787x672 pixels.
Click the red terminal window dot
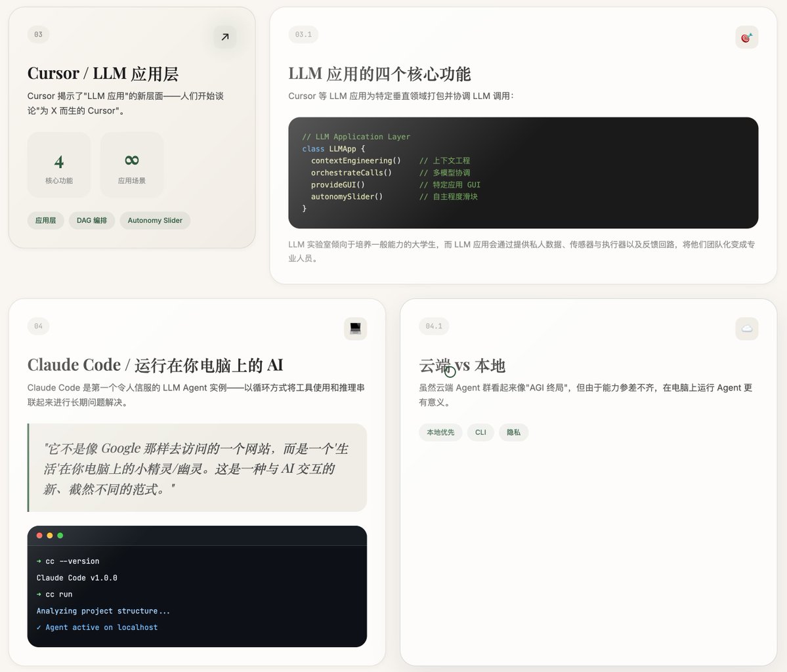click(39, 535)
